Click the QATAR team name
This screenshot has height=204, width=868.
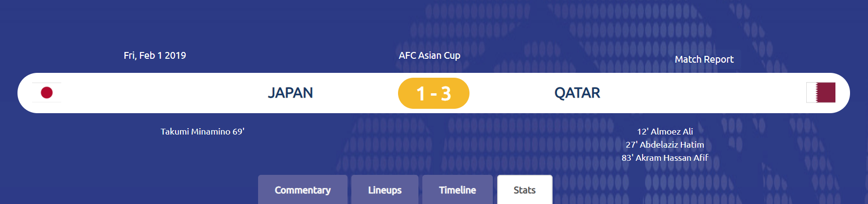[x=577, y=93]
